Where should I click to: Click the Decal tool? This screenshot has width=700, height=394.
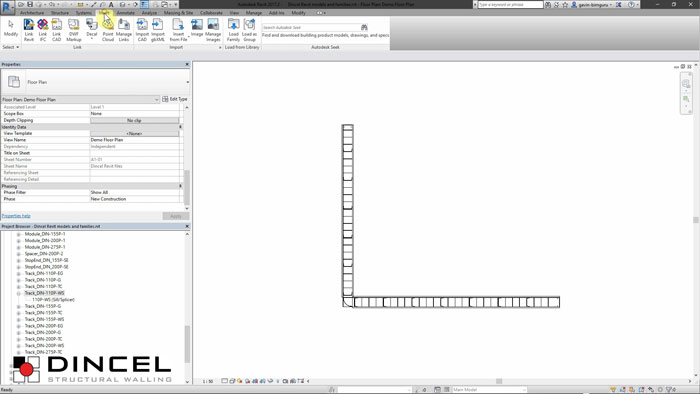[92, 30]
